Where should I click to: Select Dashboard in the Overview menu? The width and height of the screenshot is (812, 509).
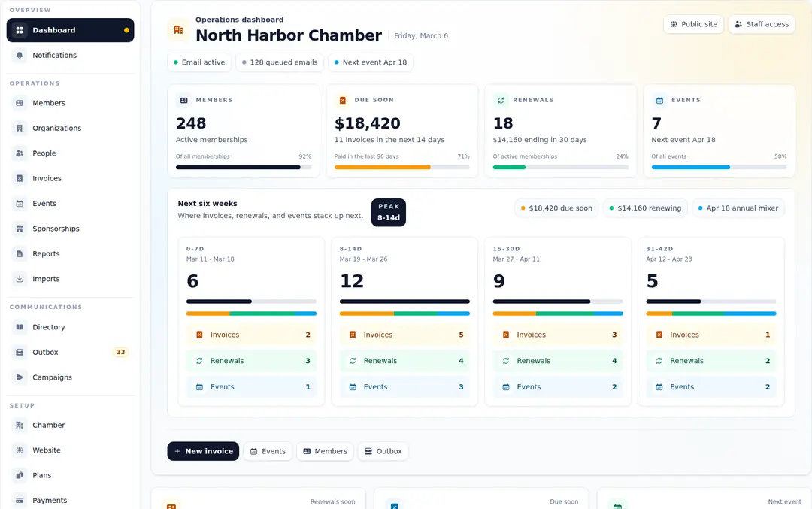point(53,30)
